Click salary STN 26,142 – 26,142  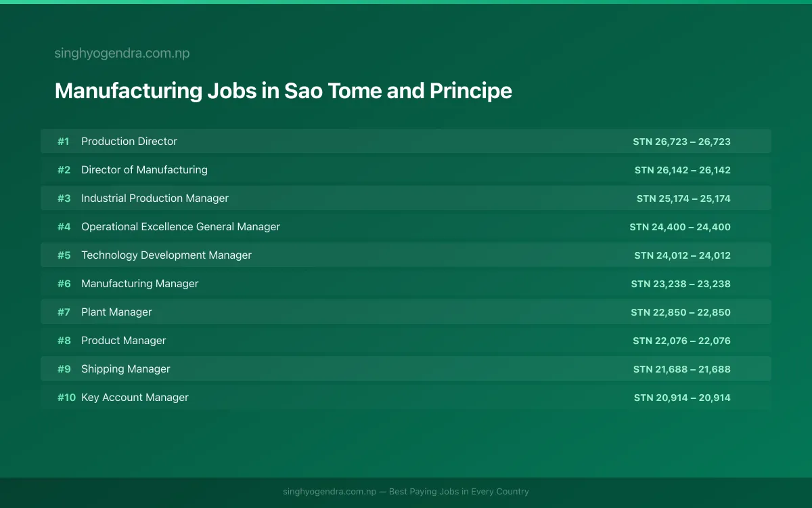click(x=683, y=170)
